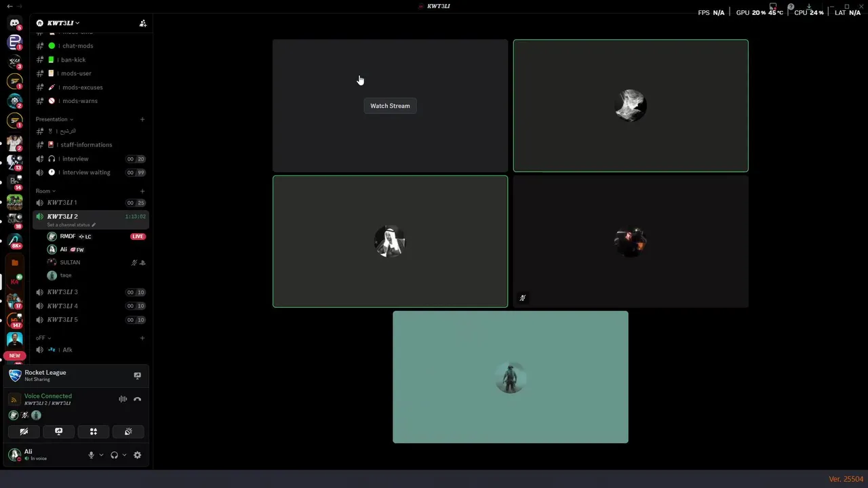Viewport: 868px width, 488px height.
Task: Select user Ali in voice channel list
Action: pos(96,249)
